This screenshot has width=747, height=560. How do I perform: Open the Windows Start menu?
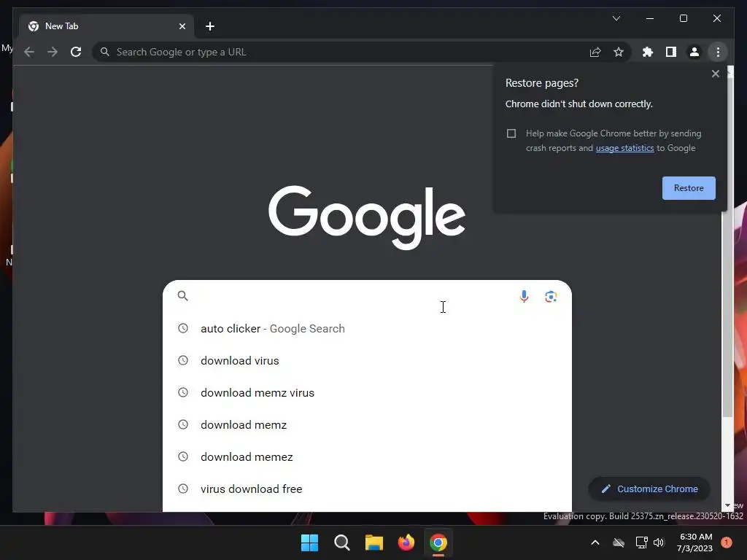click(309, 542)
